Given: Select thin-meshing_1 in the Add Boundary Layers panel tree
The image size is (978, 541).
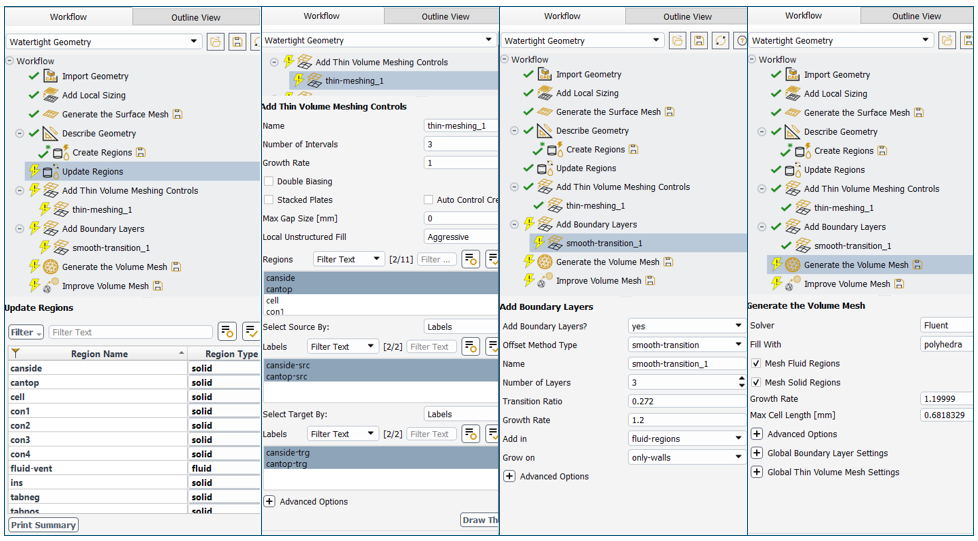Looking at the screenshot, I should [595, 205].
